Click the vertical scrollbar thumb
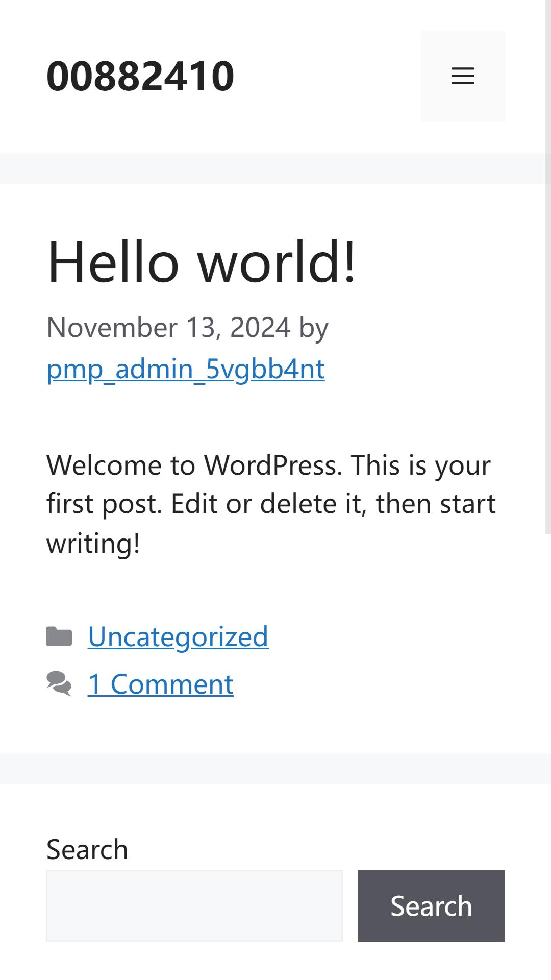Viewport: 551px width, 980px height. 548,267
